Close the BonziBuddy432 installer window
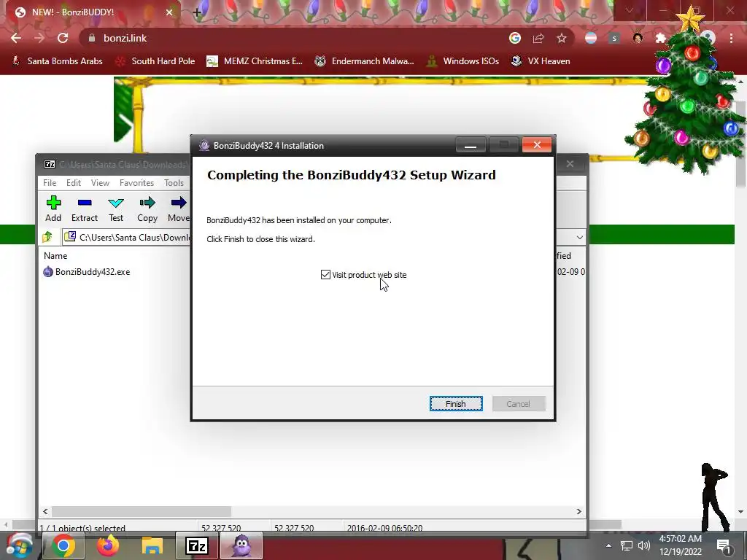Viewport: 747px width, 560px height. coord(537,145)
